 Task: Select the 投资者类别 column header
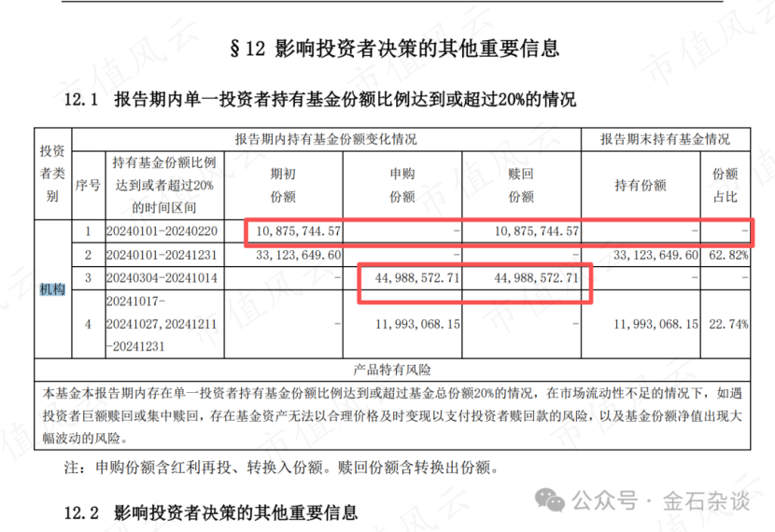tap(52, 174)
